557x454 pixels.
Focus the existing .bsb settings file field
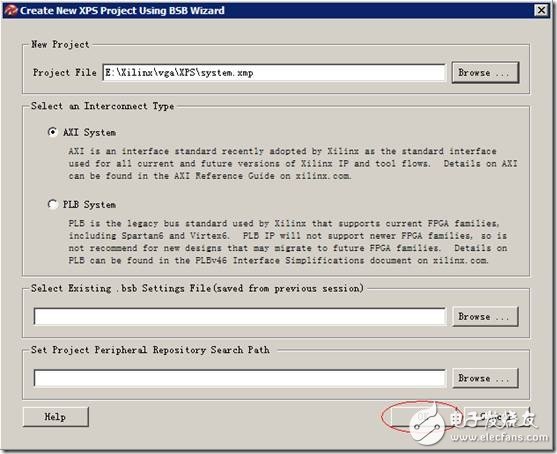[x=239, y=317]
